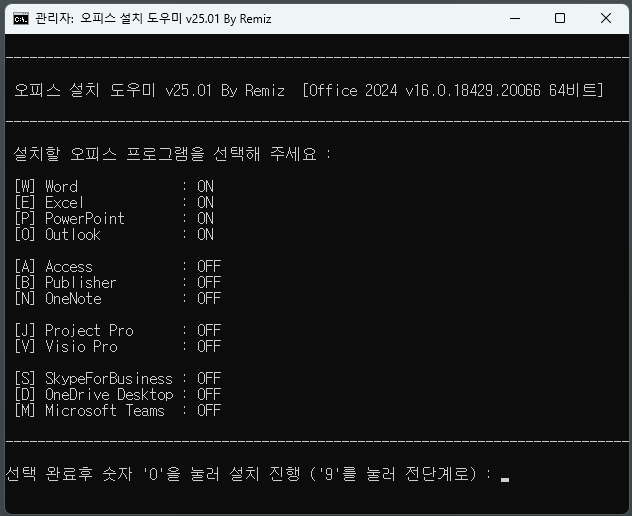Click the OFF value next to Project Pro

[x=209, y=331]
